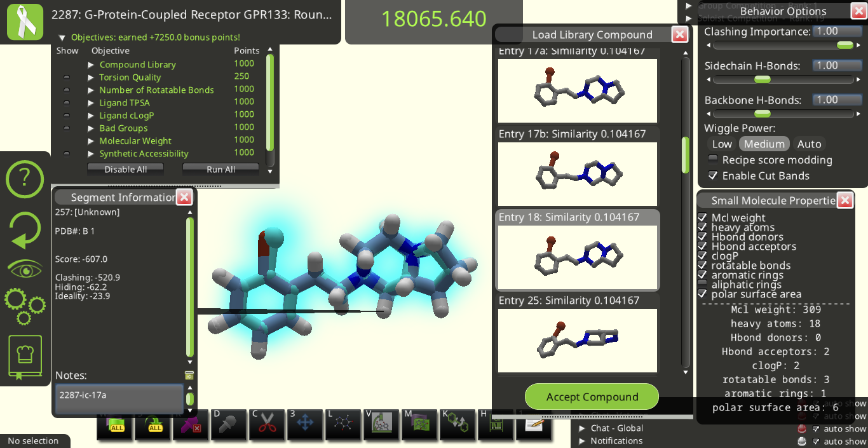Adjust the Clashing Importance slider
Image resolution: width=868 pixels, height=448 pixels.
tap(844, 45)
